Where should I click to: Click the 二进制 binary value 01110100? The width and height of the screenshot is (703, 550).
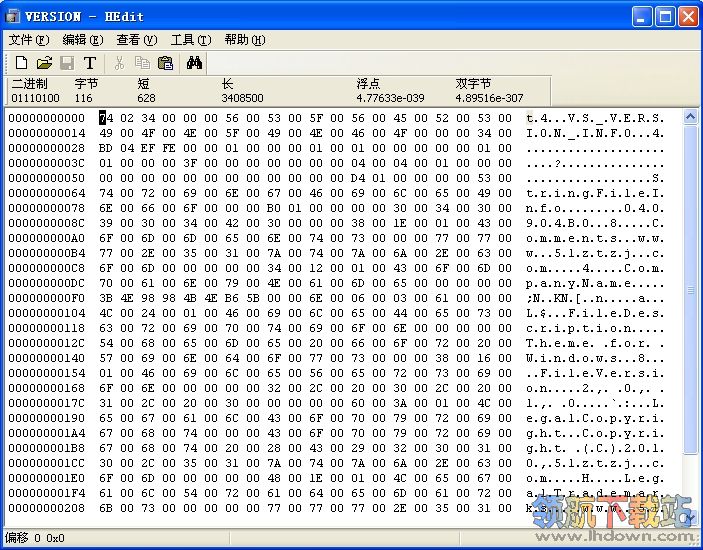tap(35, 98)
